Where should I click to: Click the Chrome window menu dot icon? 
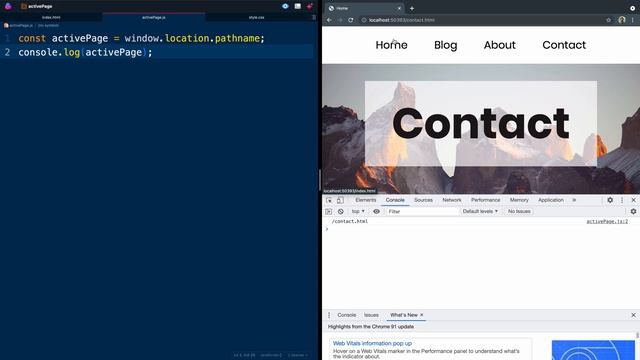click(632, 8)
